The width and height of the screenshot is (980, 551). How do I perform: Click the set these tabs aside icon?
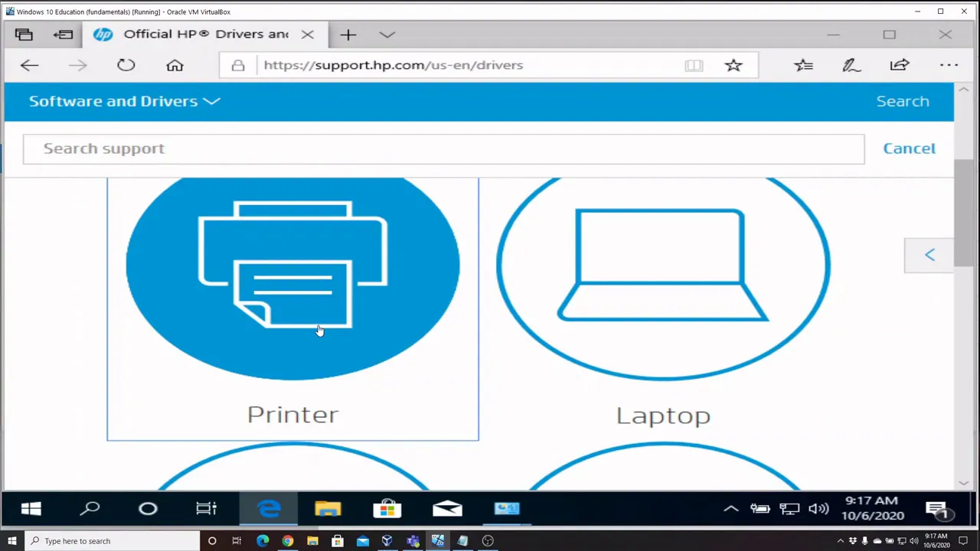click(x=63, y=34)
